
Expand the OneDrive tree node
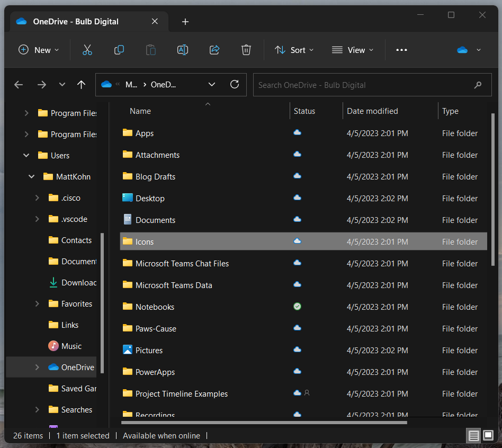(x=37, y=367)
